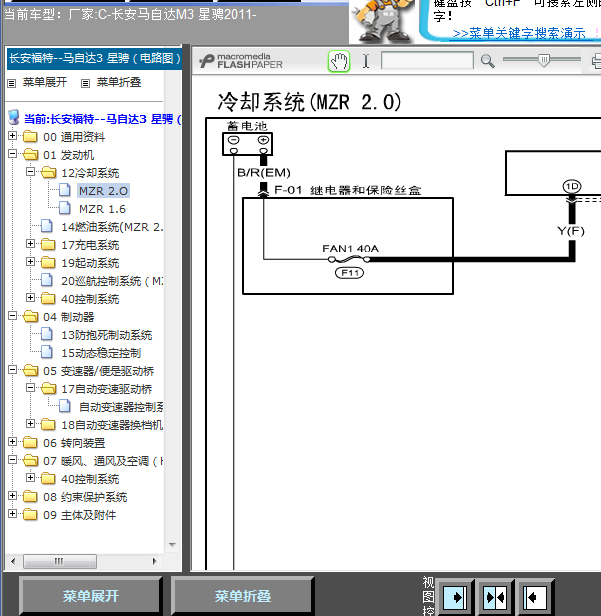The width and height of the screenshot is (601, 616).
Task: Expand the 17充电系统 node
Action: [x=31, y=244]
